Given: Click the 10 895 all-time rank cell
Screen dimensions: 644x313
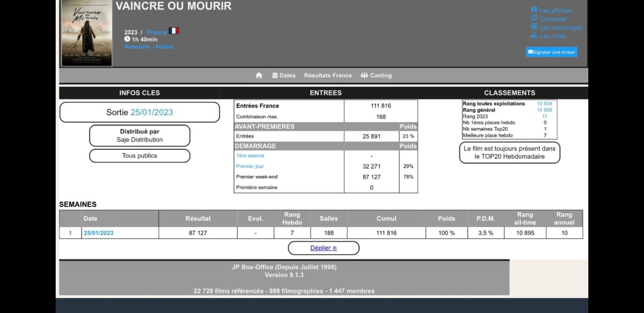Looking at the screenshot, I should [x=525, y=233].
